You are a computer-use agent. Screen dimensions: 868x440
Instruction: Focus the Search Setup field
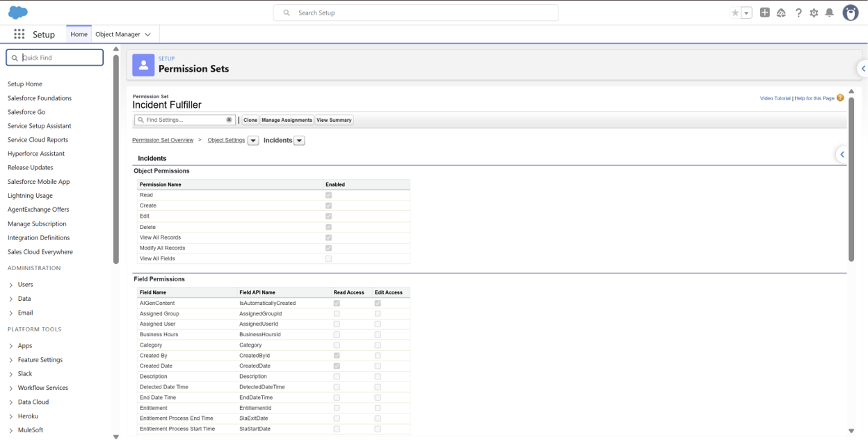[x=416, y=13]
